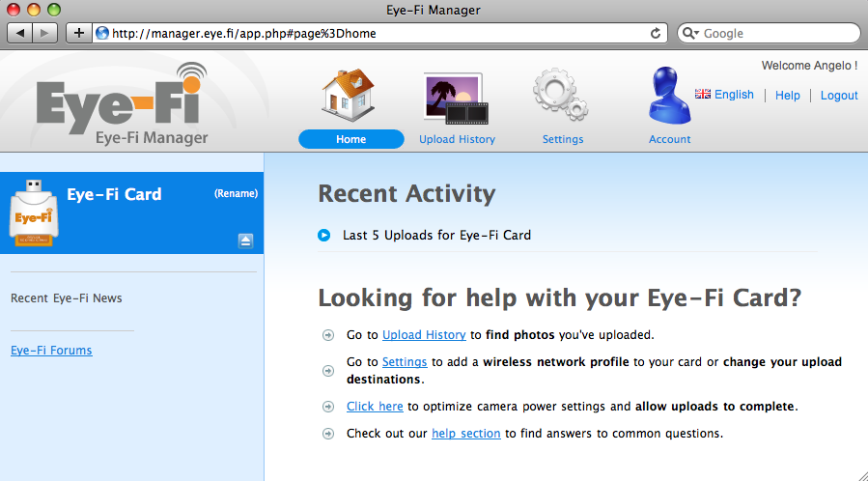Go back with the browser back arrow

pos(20,33)
